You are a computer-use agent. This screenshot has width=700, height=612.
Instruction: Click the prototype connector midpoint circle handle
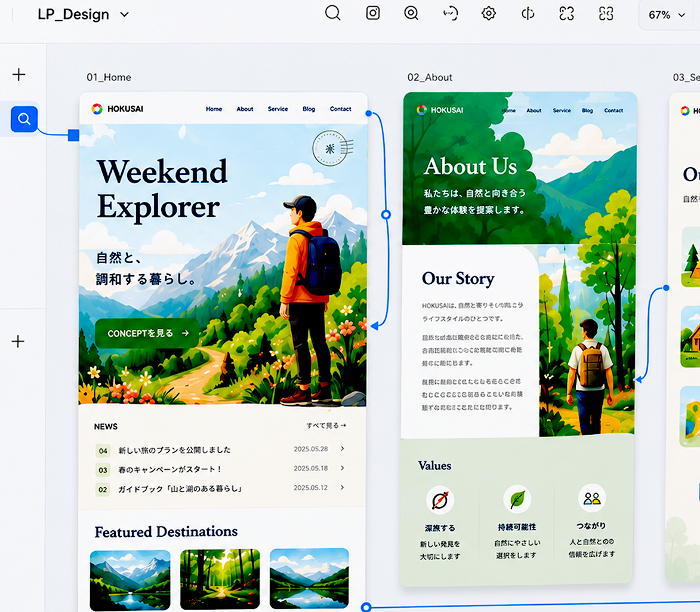coord(386,215)
